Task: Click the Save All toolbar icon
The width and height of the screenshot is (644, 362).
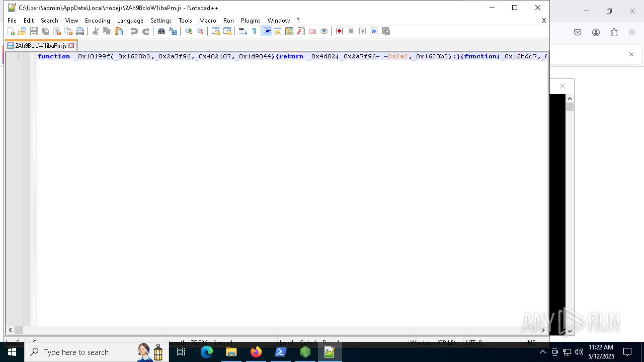Action: pyautogui.click(x=45, y=31)
